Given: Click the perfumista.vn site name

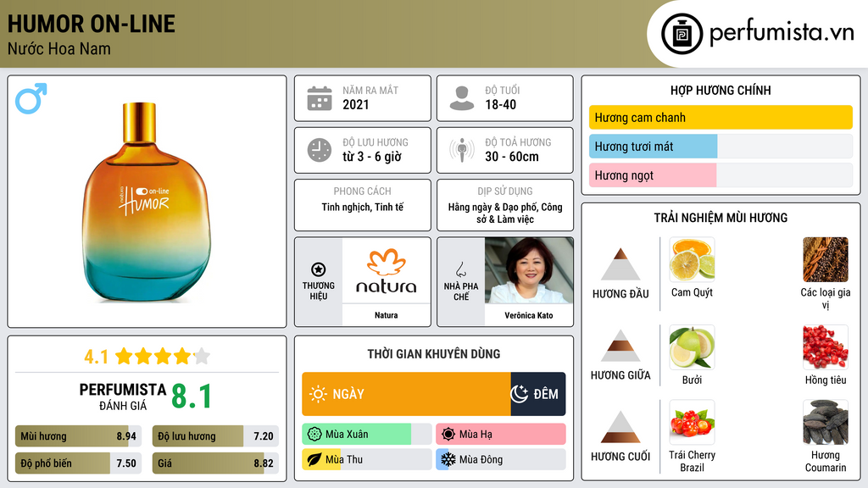Looking at the screenshot, I should 782,32.
